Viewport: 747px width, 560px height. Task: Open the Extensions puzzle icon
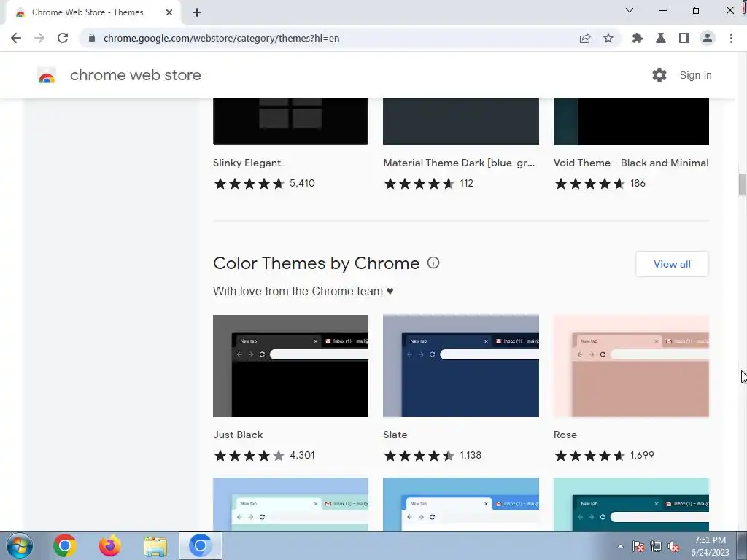coord(638,38)
